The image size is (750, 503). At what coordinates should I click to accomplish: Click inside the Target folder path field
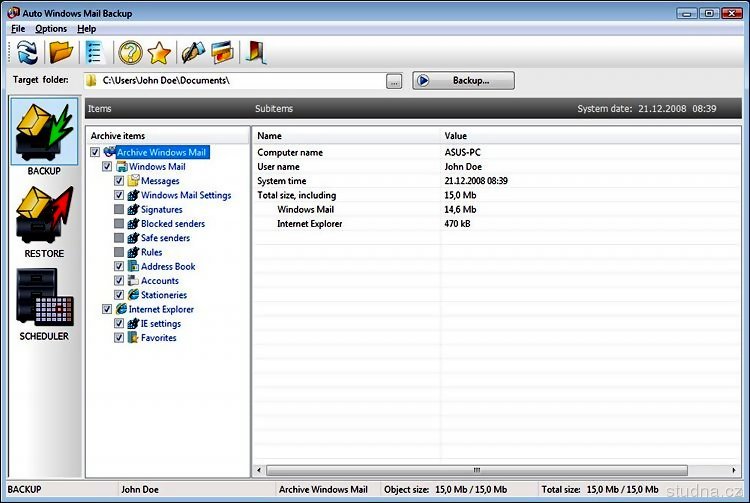click(240, 80)
